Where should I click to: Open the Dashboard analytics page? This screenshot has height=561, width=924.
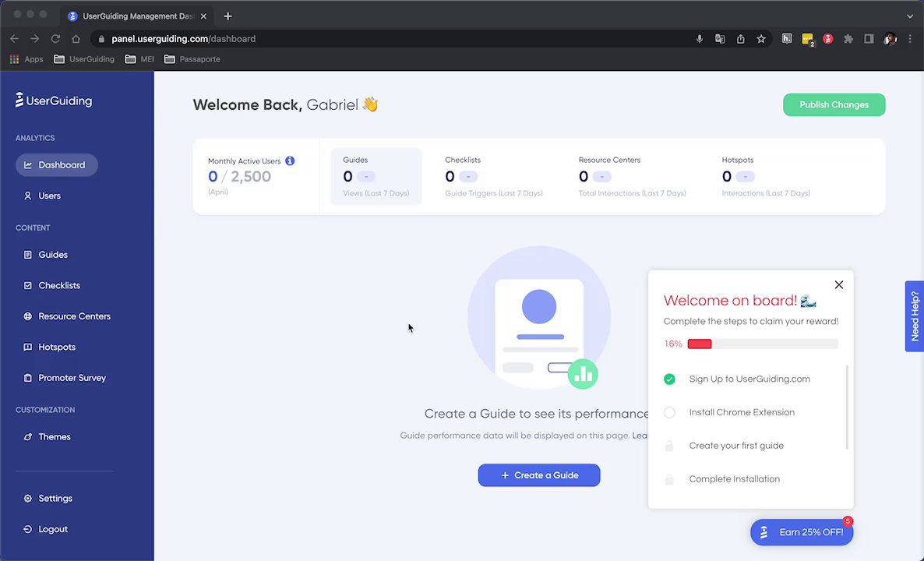(57, 165)
